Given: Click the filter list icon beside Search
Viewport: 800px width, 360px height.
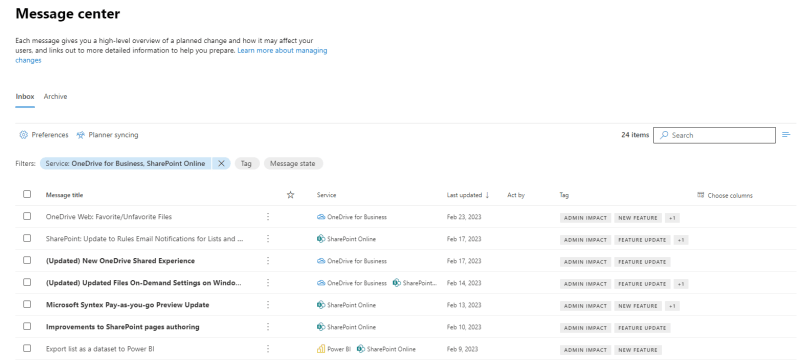Looking at the screenshot, I should [x=786, y=135].
